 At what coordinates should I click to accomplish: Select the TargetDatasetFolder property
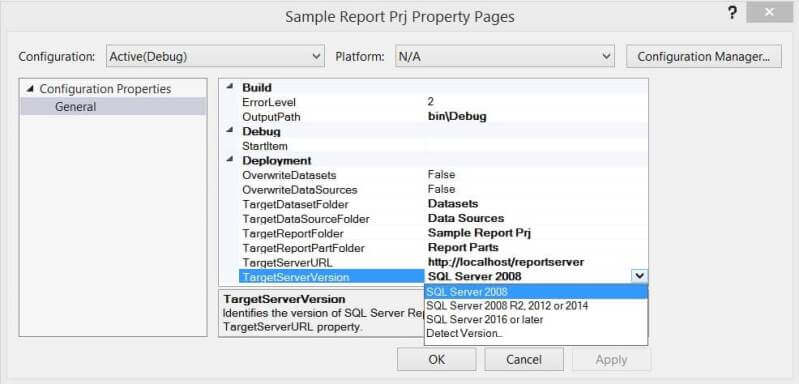tap(295, 205)
